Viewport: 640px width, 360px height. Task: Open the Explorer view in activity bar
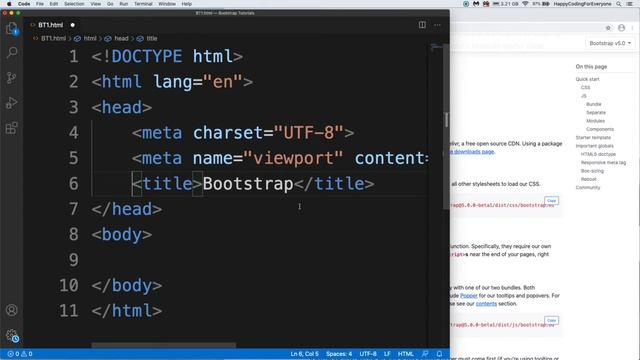12,28
